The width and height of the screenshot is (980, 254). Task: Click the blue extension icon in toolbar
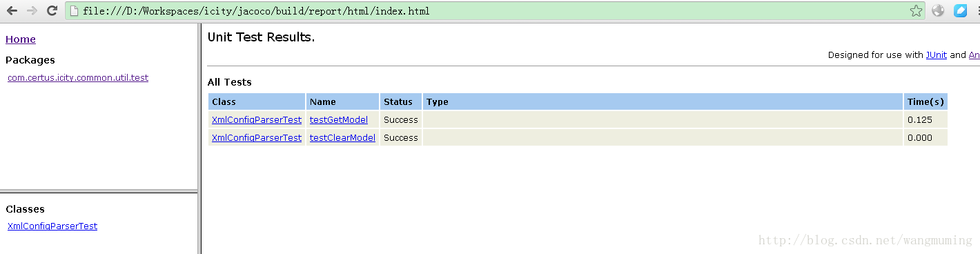click(961, 10)
